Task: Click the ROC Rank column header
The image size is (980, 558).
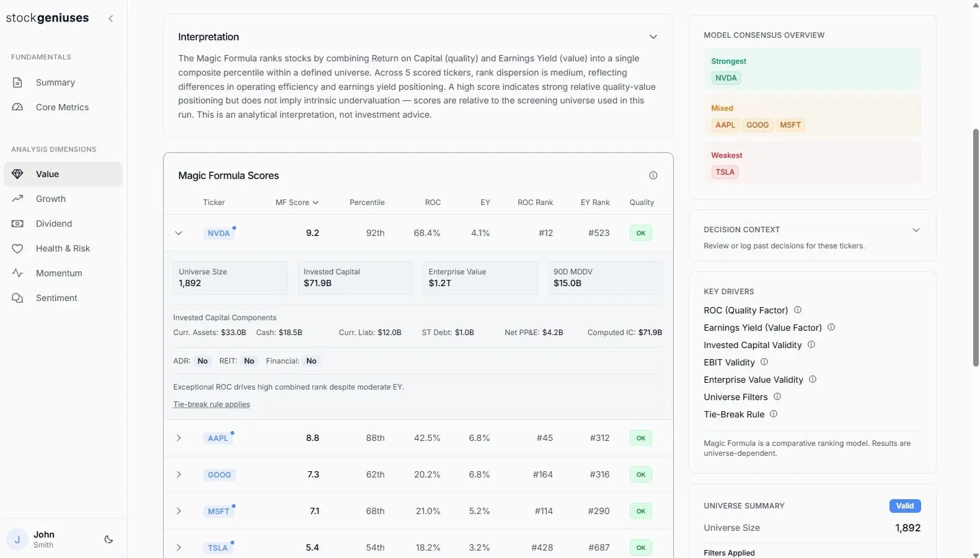Action: 535,203
